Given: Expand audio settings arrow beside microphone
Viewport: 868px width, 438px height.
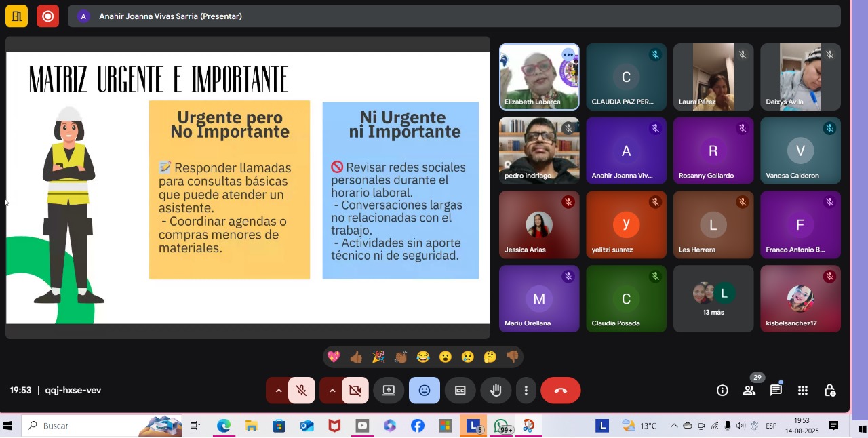Looking at the screenshot, I should click(x=278, y=391).
